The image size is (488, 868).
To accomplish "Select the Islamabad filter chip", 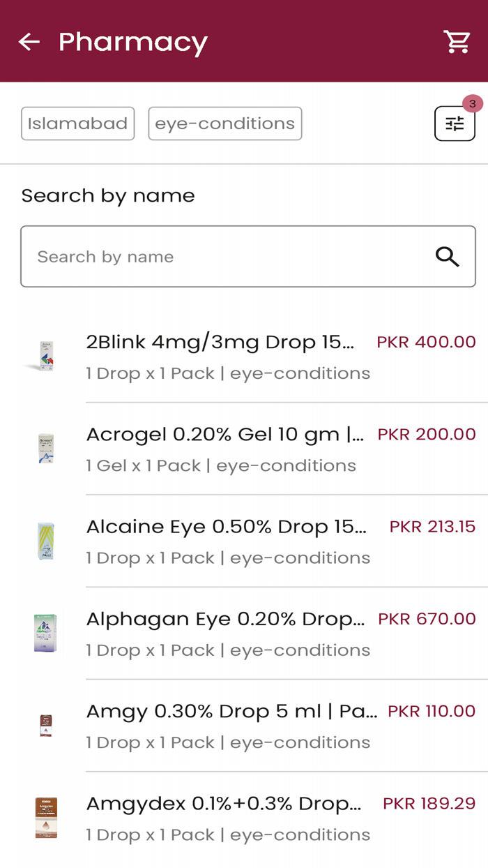I will click(77, 124).
